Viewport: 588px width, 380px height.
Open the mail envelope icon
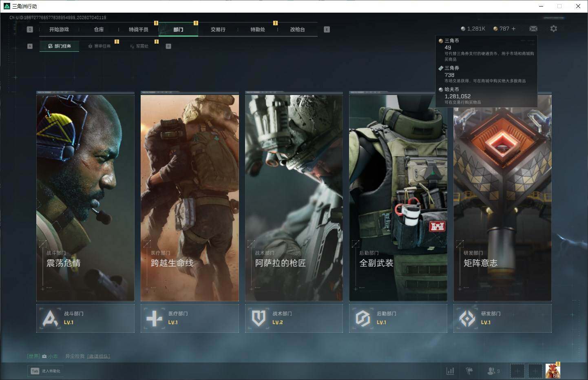[533, 29]
